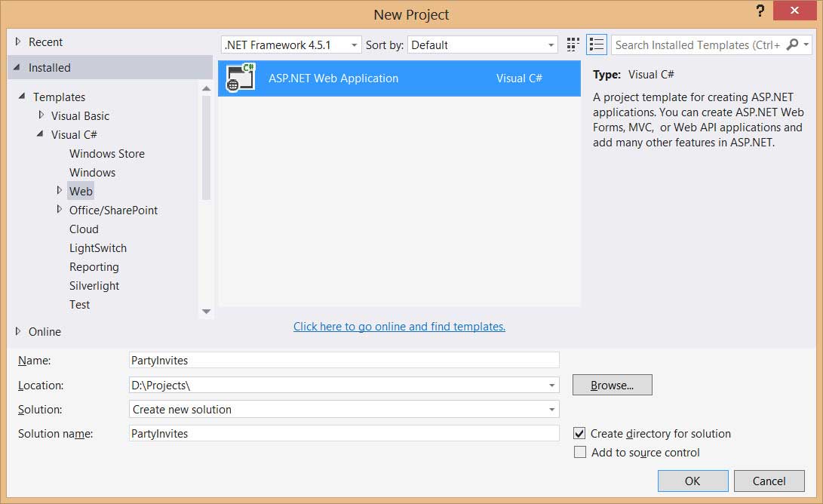The height and width of the screenshot is (504, 823).
Task: Click the Cancel button
Action: point(769,481)
